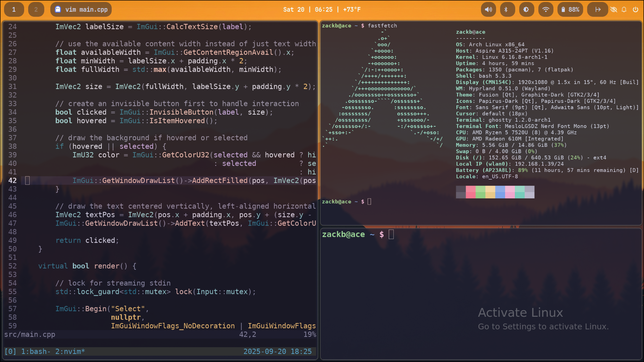Viewport: 644px width, 362px height.
Task: Click the +73°F weather label
Action: point(352,9)
